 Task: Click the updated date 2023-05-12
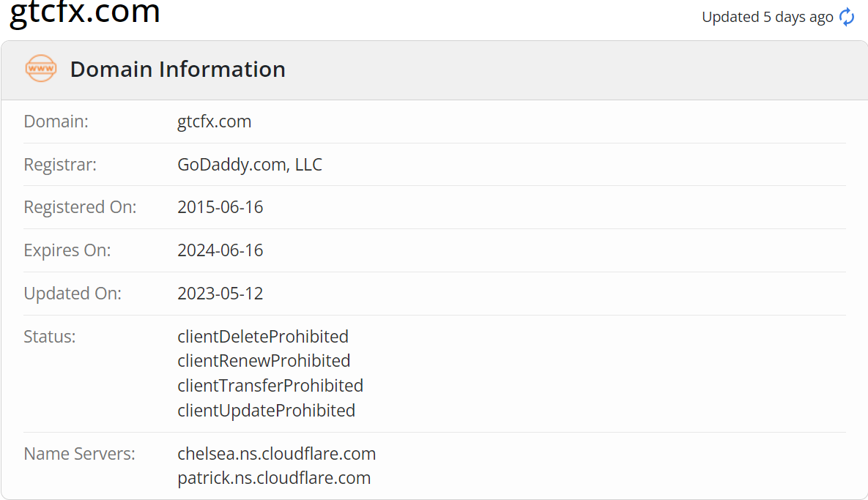pos(220,293)
